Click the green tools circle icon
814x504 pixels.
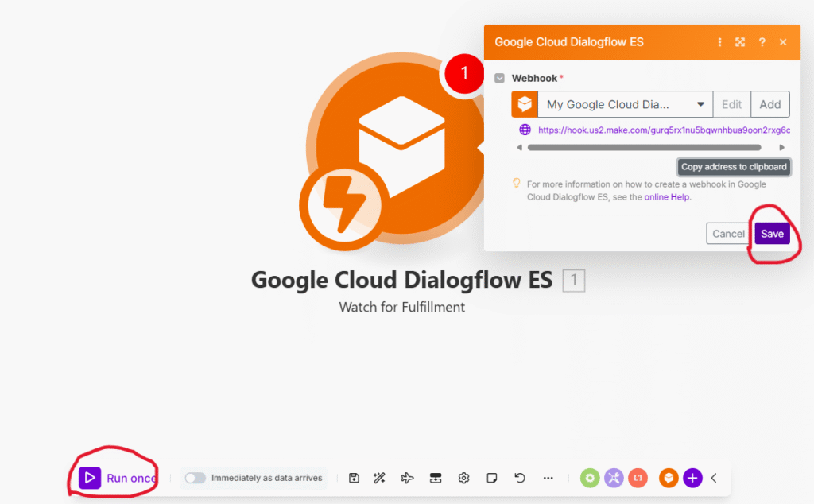pos(590,478)
